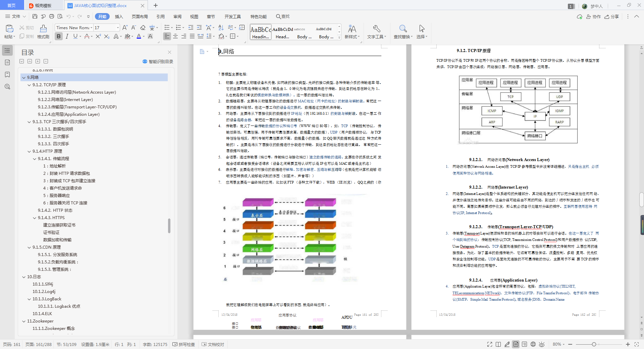
Task: Click the Decrease Indent icon
Action: [x=191, y=28]
